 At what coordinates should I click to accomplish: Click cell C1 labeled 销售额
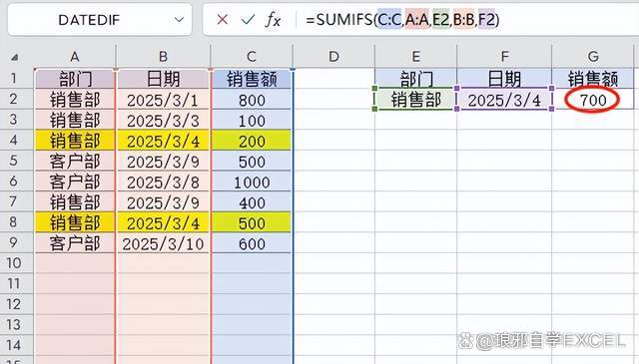coord(252,79)
